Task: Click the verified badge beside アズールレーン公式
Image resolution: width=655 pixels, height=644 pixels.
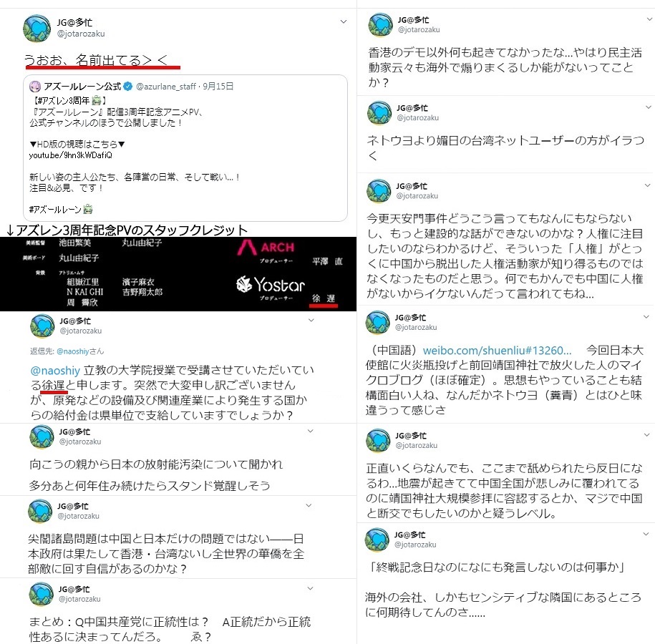Action: tap(128, 87)
